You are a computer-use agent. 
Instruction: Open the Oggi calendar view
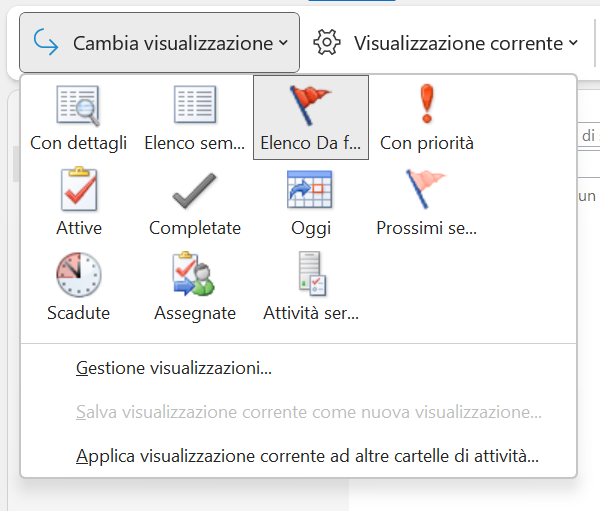coord(311,202)
